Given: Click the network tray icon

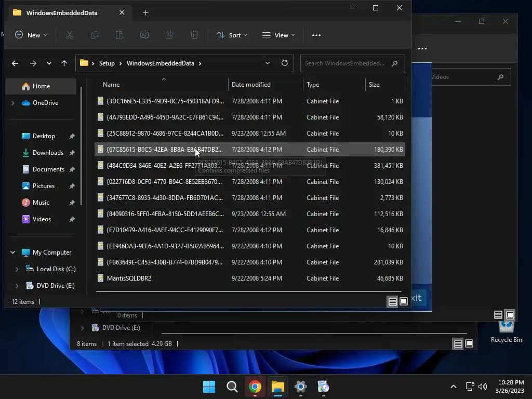Looking at the screenshot, I should [470, 387].
